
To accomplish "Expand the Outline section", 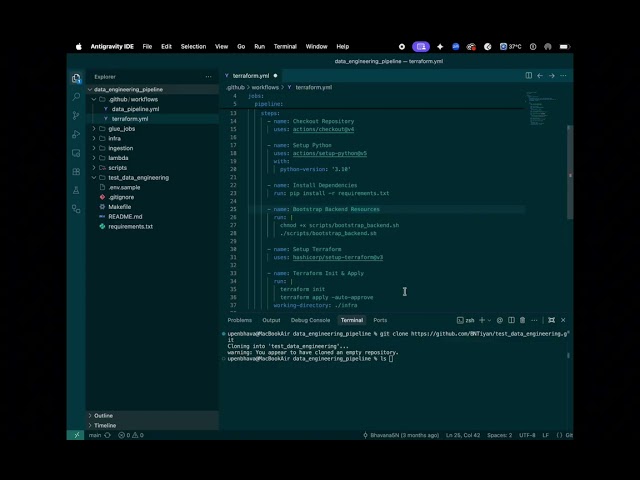I will point(153,416).
